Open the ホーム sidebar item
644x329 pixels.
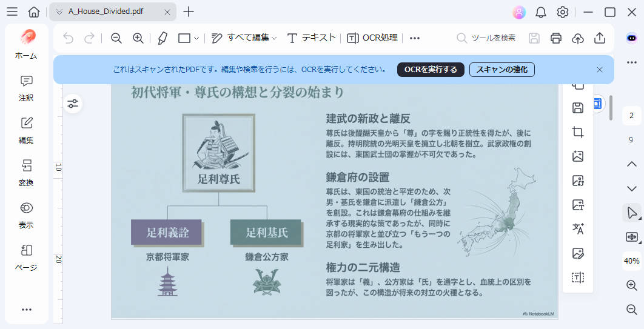[x=26, y=44]
